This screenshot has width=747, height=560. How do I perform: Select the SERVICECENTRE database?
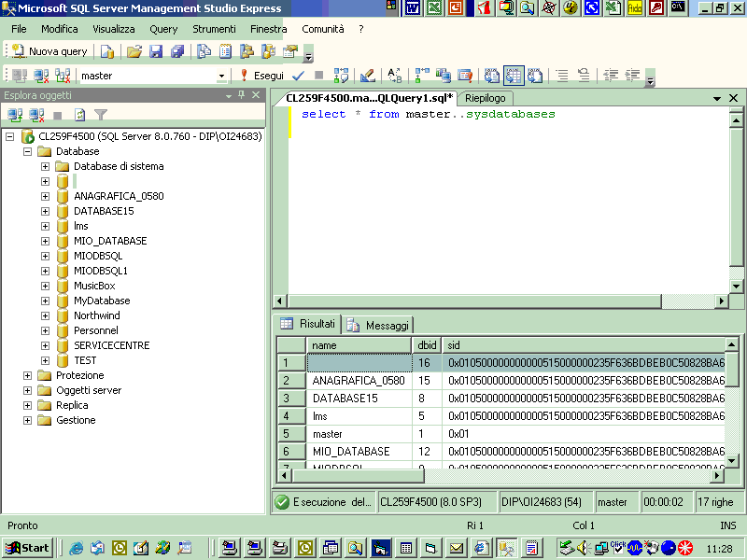tap(111, 345)
